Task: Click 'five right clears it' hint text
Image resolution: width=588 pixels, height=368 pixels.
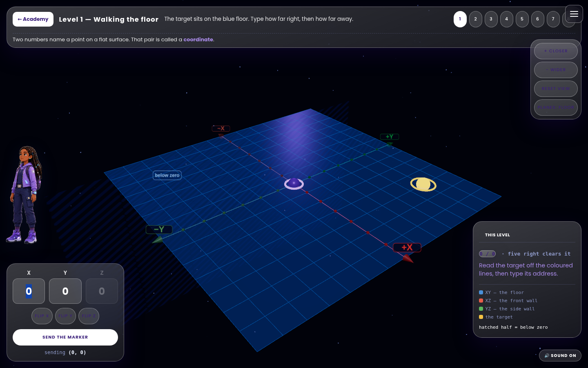Action: coord(539,254)
